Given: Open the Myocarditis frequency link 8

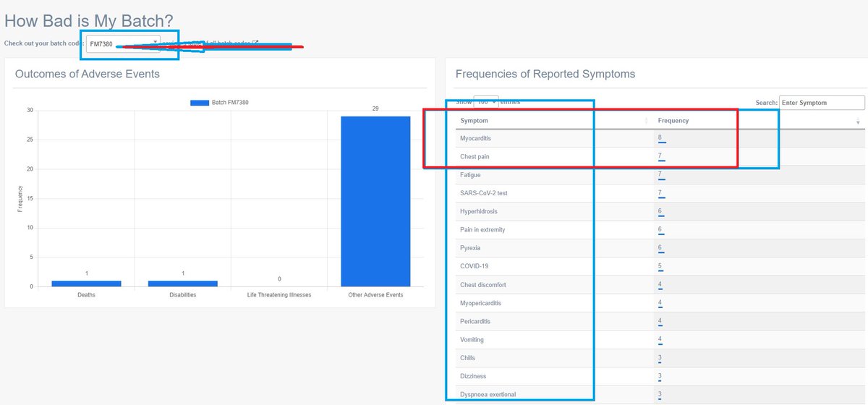Looking at the screenshot, I should [x=660, y=138].
